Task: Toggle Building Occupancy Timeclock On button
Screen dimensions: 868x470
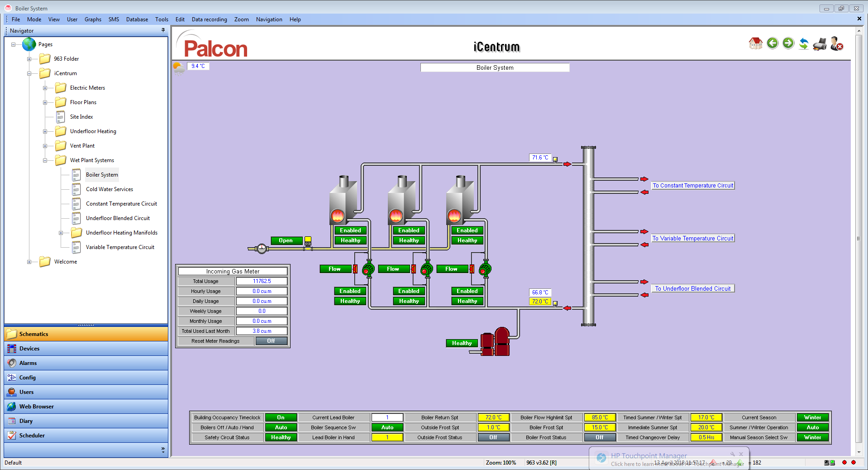Action: click(281, 417)
